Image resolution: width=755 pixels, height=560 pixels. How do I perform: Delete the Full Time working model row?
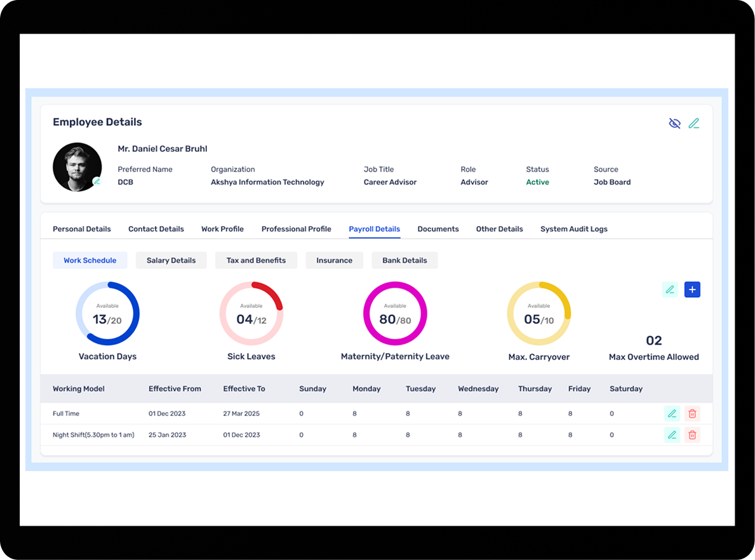click(x=692, y=414)
